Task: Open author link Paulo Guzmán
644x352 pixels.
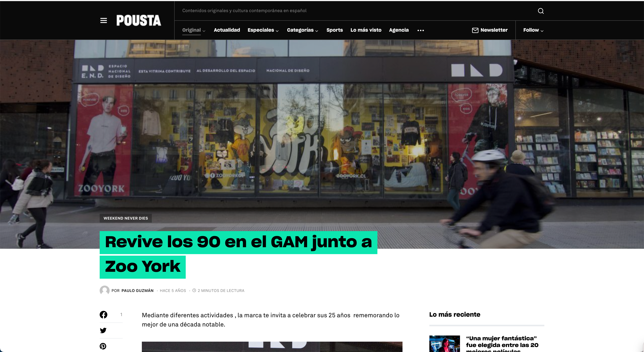Action: 137,291
